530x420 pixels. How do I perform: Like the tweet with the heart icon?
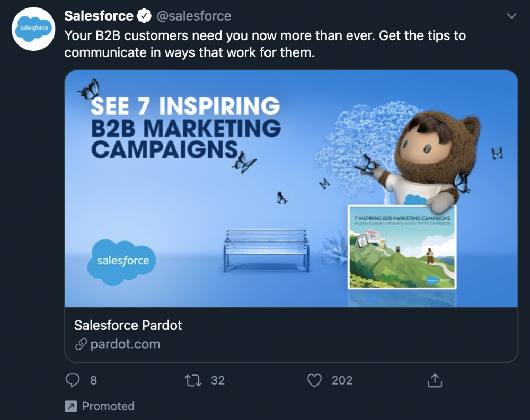point(315,380)
